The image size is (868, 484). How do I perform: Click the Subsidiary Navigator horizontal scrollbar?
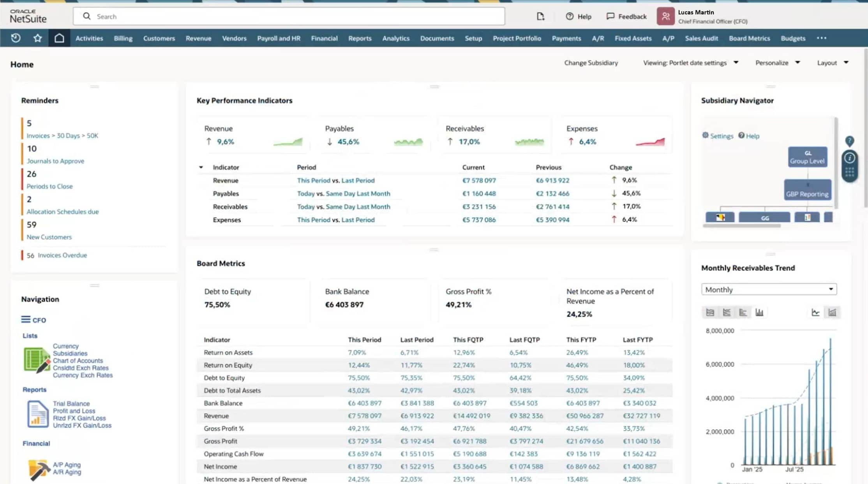(742, 226)
